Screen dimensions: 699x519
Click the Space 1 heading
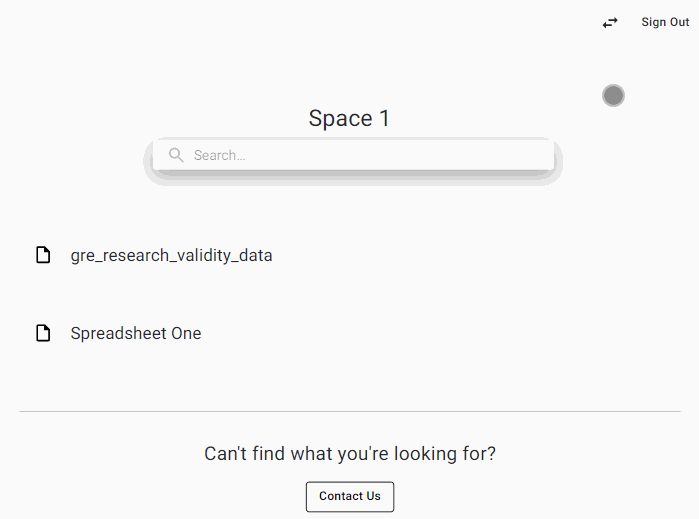pyautogui.click(x=349, y=118)
